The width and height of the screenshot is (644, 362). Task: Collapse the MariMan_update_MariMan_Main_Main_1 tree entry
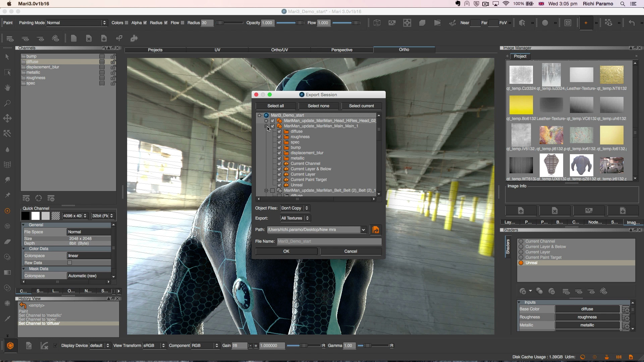pos(267,126)
